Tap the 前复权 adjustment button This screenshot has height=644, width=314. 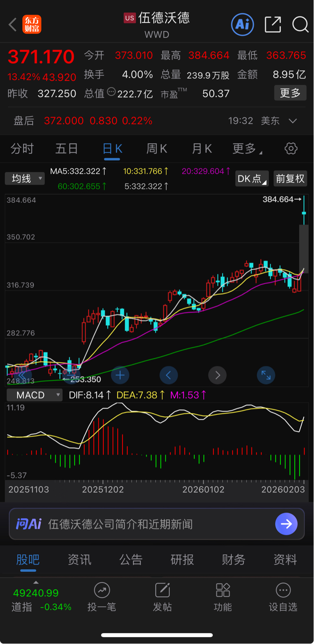pyautogui.click(x=290, y=179)
